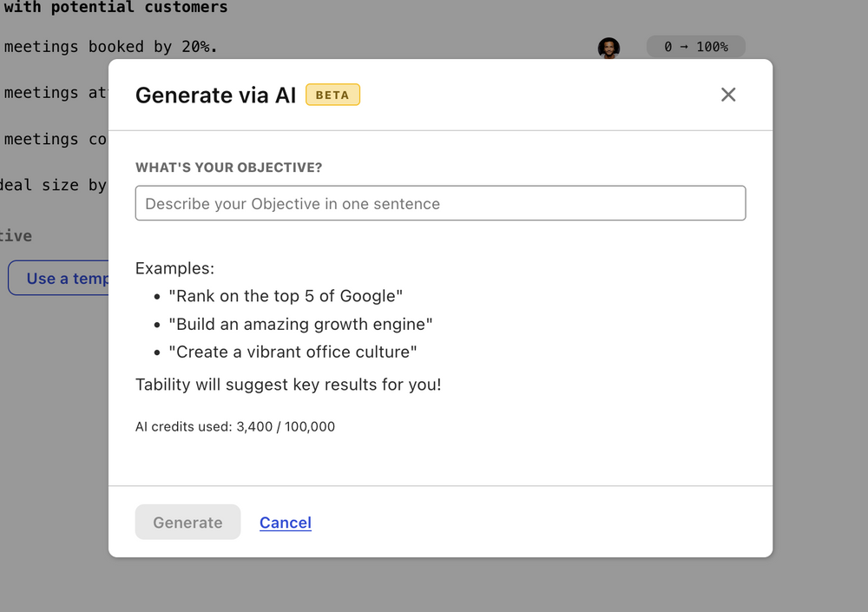The image size is (868, 612).
Task: Click the BETA badge next to the title
Action: pyautogui.click(x=332, y=95)
